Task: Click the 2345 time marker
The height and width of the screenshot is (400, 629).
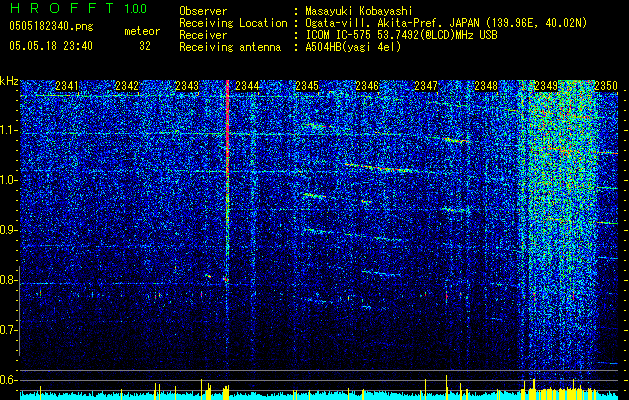Action: click(x=307, y=86)
